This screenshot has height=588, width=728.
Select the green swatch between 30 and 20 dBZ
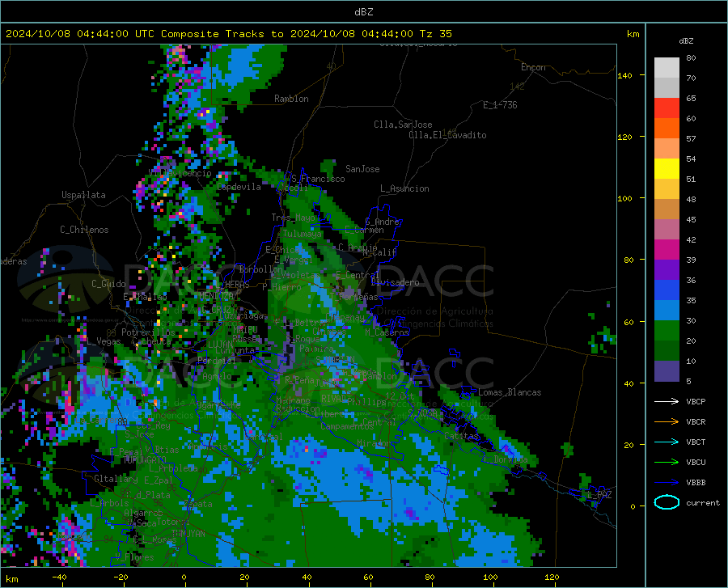coord(667,331)
